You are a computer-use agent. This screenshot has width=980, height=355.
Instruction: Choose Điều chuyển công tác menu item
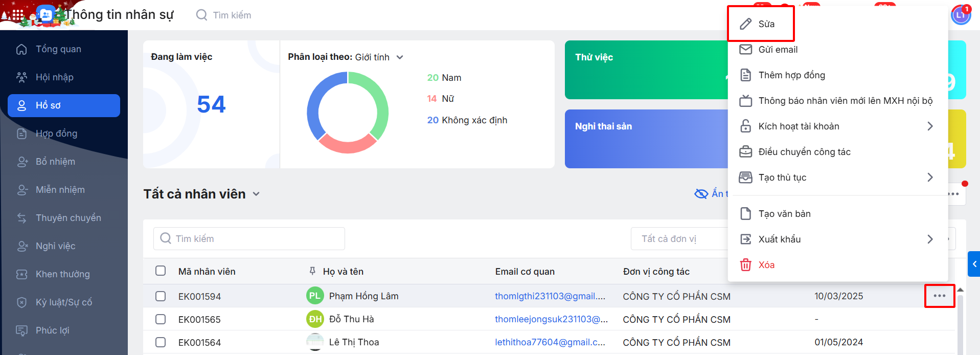pyautogui.click(x=804, y=152)
